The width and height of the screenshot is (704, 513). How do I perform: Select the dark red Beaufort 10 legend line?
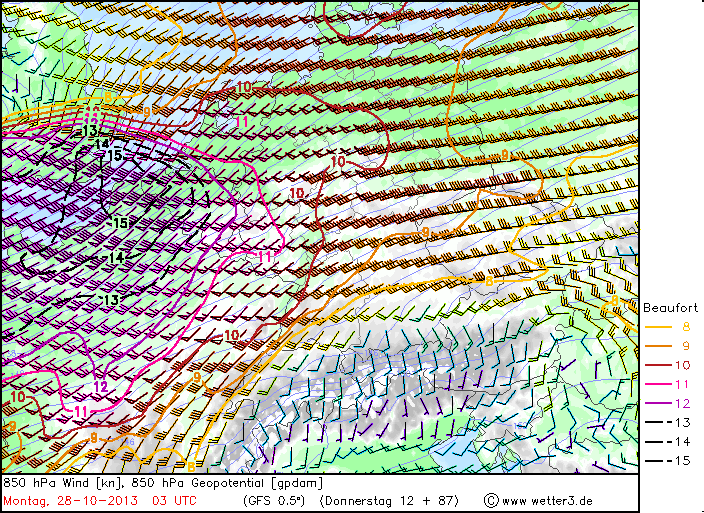(658, 365)
